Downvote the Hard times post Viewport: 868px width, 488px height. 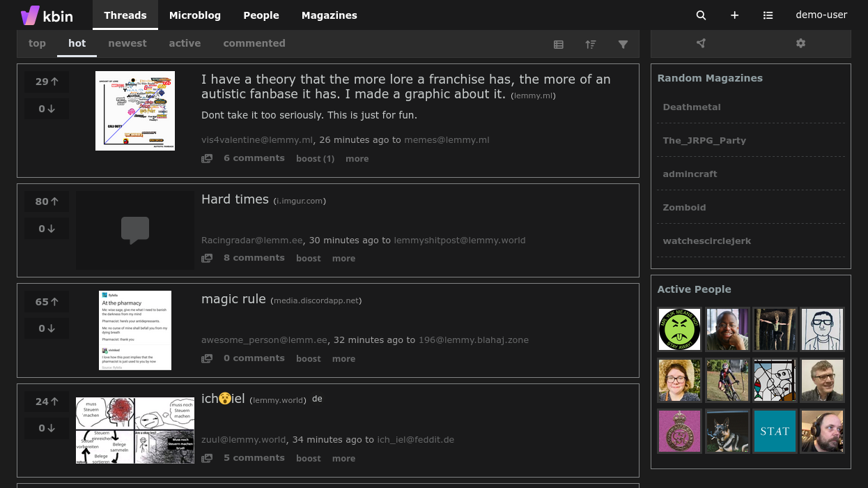tap(47, 229)
